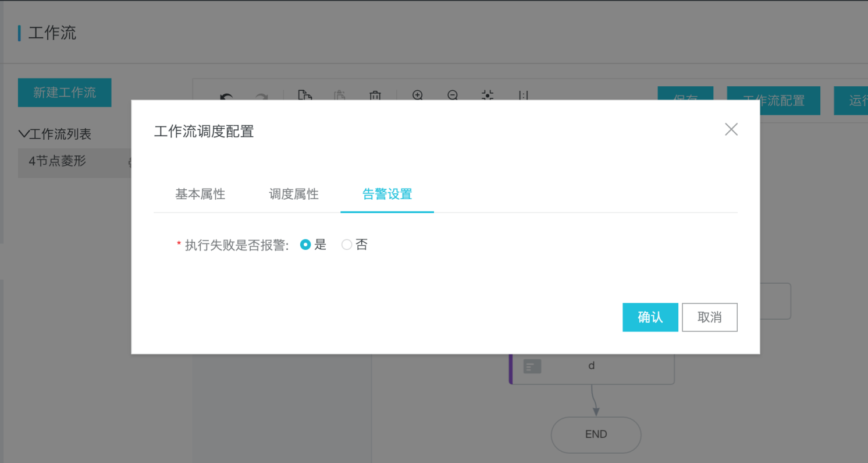Image resolution: width=868 pixels, height=463 pixels.
Task: Click the copy document toolbar icon
Action: [x=304, y=96]
